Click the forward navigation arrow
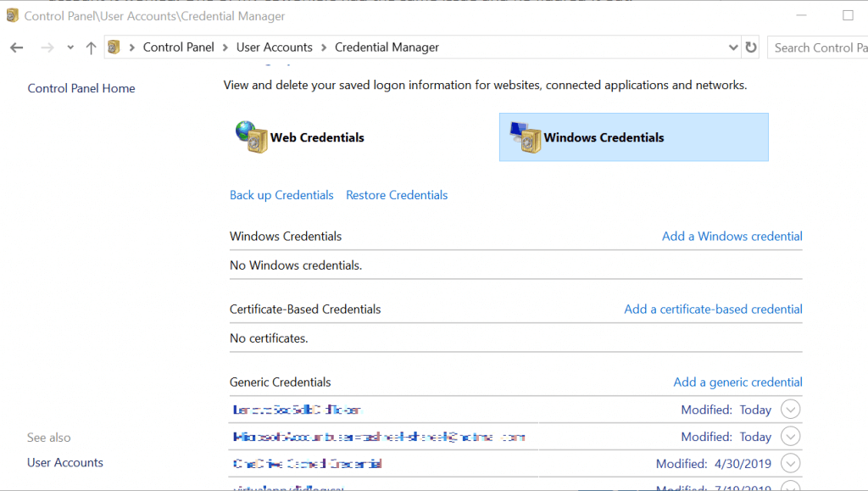The image size is (868, 491). (47, 47)
